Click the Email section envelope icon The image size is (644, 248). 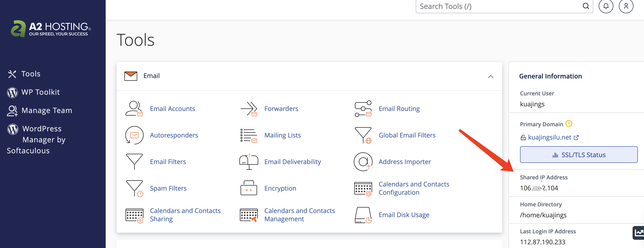131,76
